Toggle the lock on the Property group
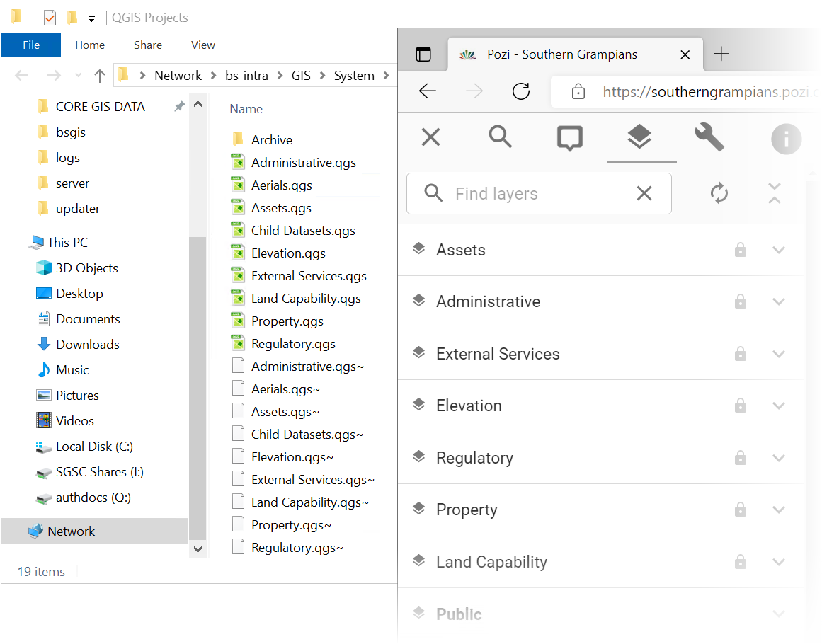This screenshot has height=644, width=822. [x=741, y=510]
